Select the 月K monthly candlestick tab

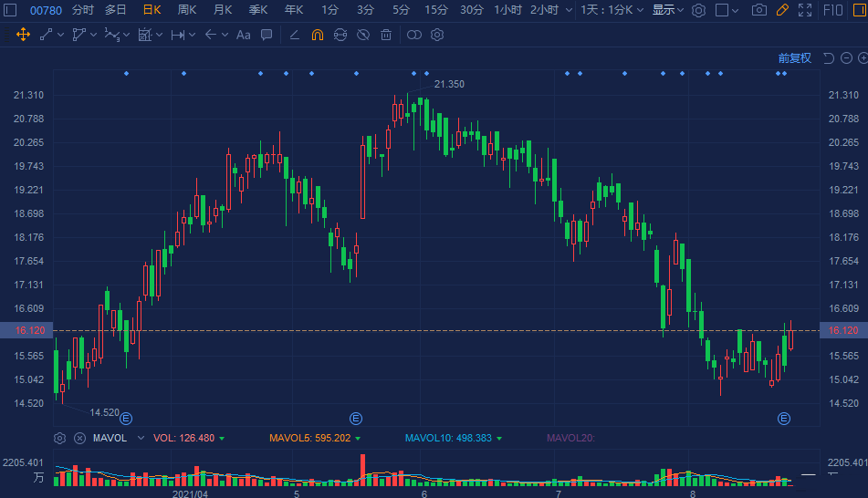[x=223, y=10]
